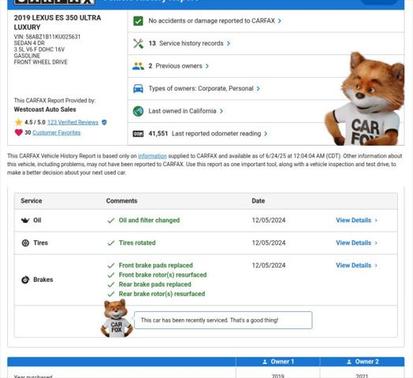This screenshot has height=378, width=413.
Task: Click the Service column header
Action: (31, 201)
